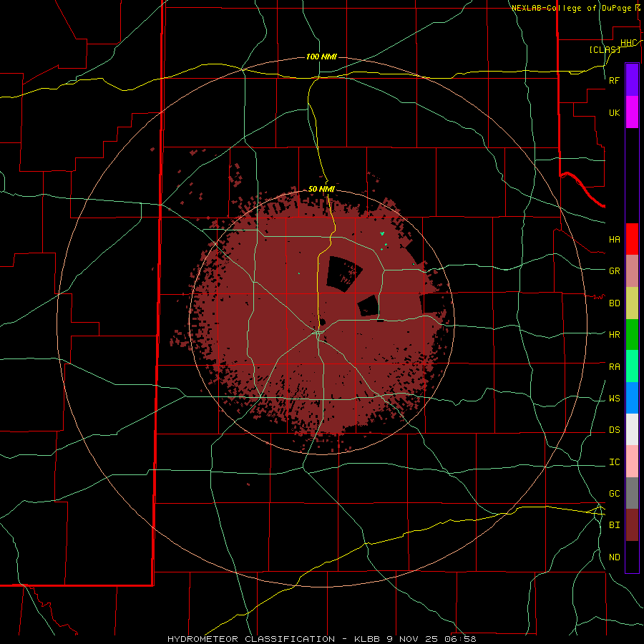Image resolution: width=644 pixels, height=644 pixels.
Task: Click the HA red legend swatch
Action: tap(632, 239)
